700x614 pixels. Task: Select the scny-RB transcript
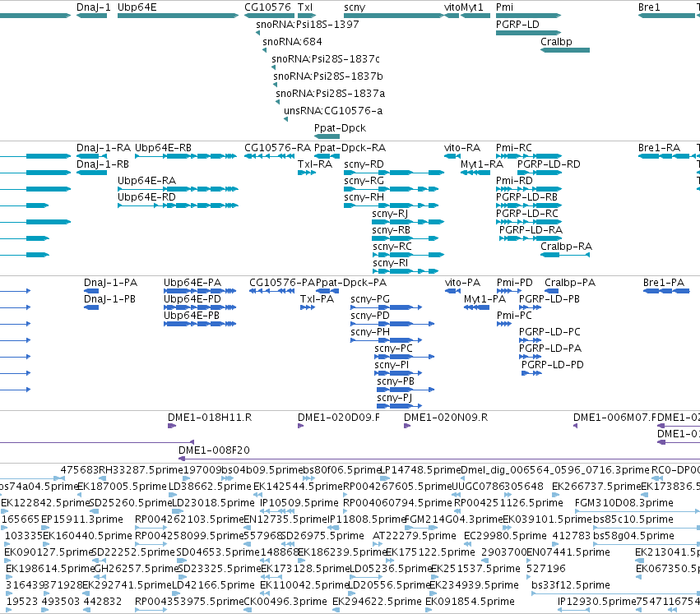pos(406,238)
